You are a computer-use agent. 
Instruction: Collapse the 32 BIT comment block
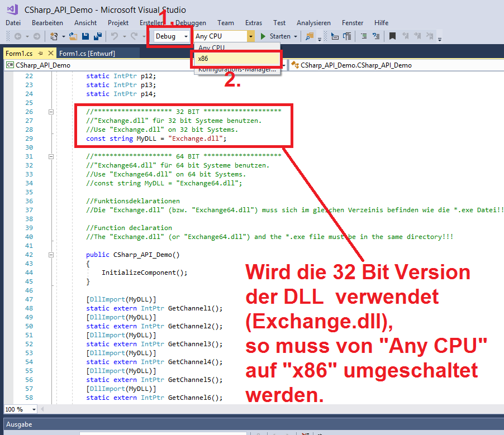[51, 112]
